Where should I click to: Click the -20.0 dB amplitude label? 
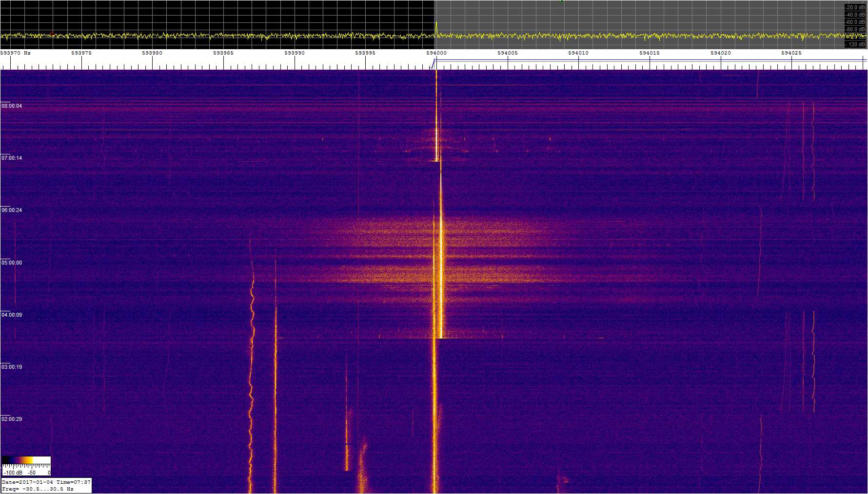pyautogui.click(x=855, y=7)
